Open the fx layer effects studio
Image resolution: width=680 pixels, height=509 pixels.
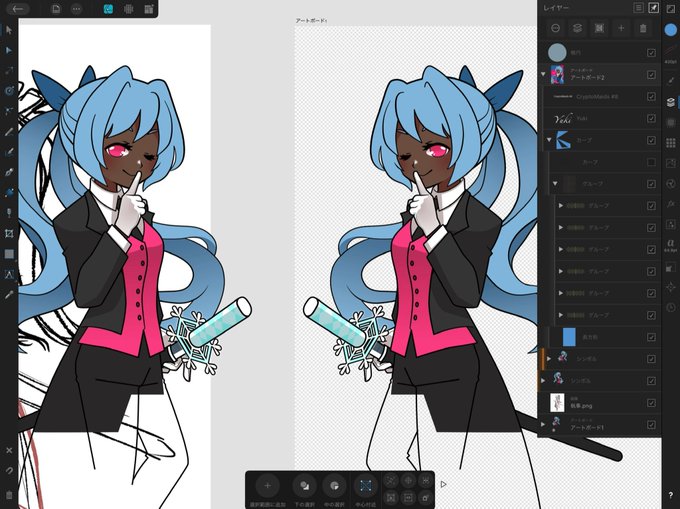(670, 203)
